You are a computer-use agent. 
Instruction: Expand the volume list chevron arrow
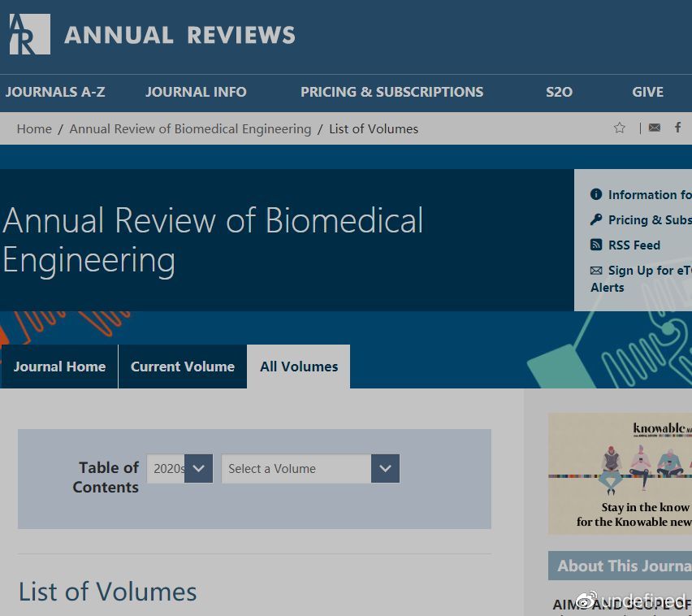(385, 469)
